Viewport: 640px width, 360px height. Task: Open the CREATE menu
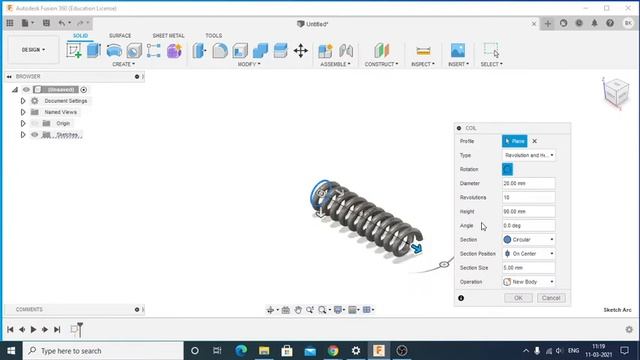[x=123, y=64]
